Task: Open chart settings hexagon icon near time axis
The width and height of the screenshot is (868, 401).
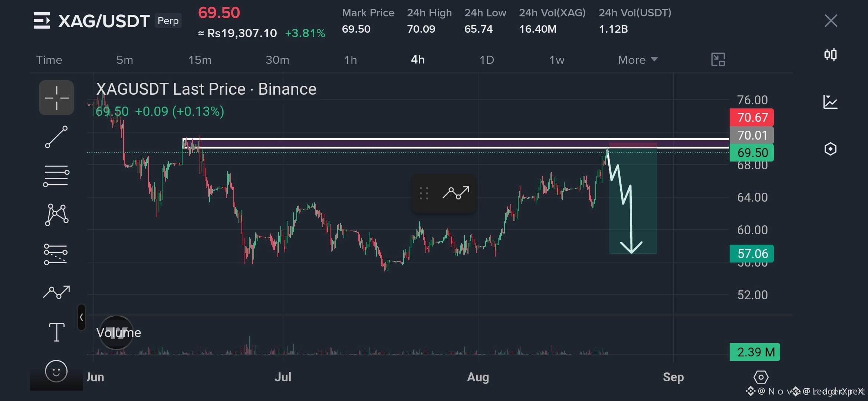Action: click(761, 378)
